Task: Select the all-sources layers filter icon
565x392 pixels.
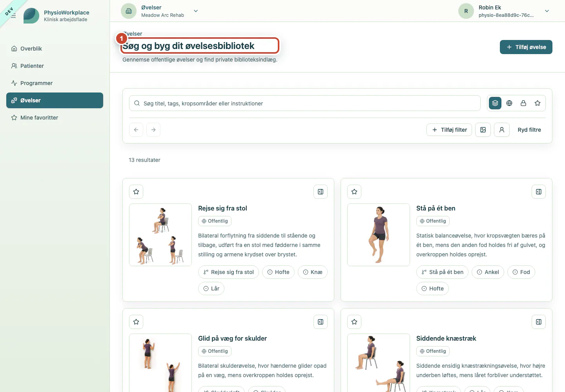Action: point(495,103)
